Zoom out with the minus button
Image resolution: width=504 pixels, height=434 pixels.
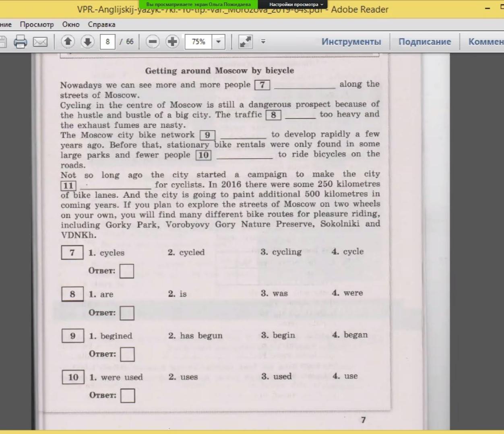(x=153, y=41)
